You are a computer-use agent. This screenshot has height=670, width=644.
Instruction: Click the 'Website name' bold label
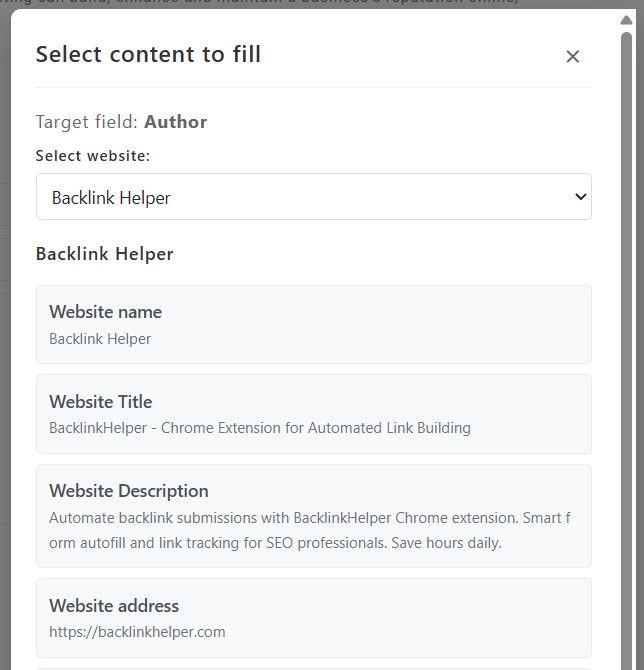pos(105,312)
